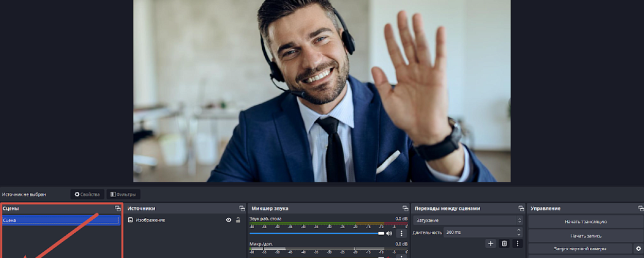Undock the Источники panel using float icon
The image size is (644, 258).
tap(242, 208)
